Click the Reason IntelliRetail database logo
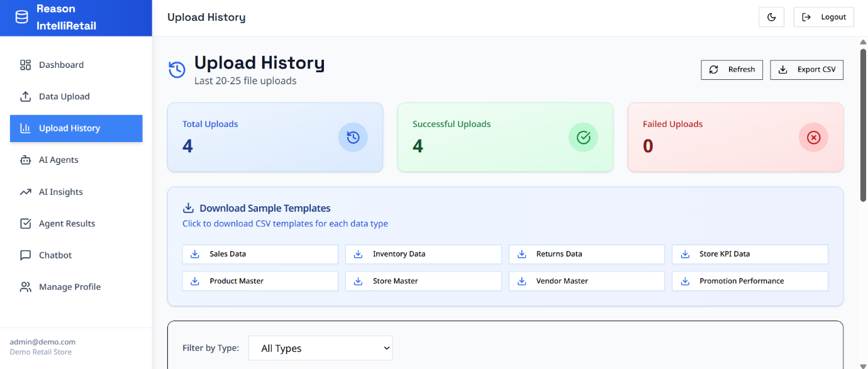This screenshot has height=369, width=868. pos(21,17)
